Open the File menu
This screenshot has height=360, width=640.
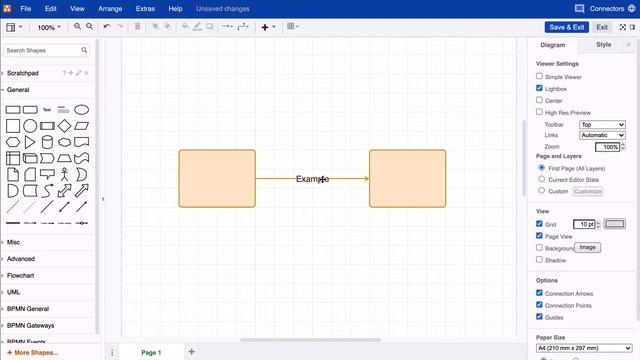coord(26,9)
